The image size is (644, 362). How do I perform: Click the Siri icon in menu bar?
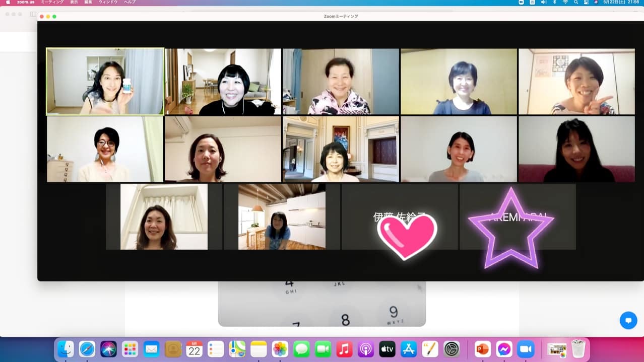pyautogui.click(x=596, y=2)
